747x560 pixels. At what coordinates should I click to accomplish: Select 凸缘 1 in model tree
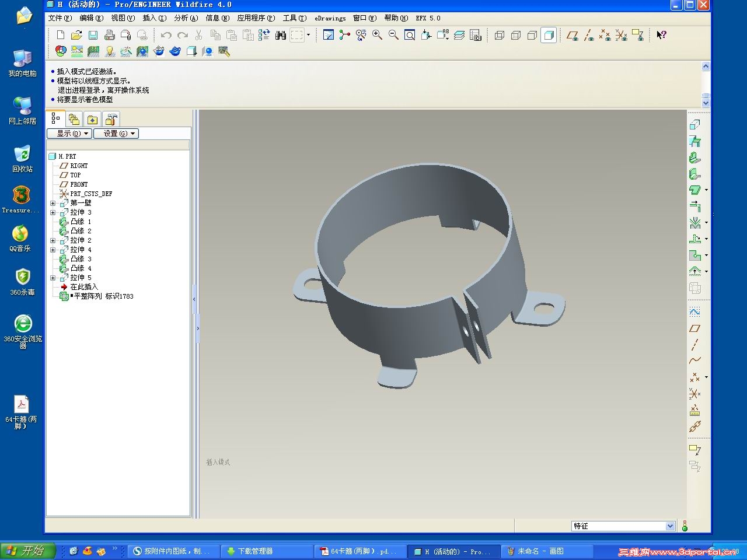[81, 222]
